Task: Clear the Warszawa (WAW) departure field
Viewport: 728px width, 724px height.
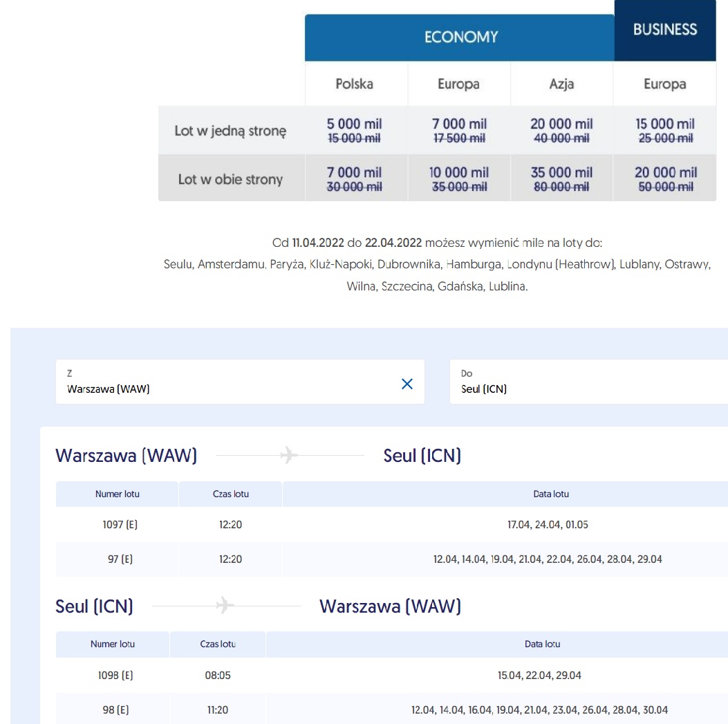Action: coord(407,384)
